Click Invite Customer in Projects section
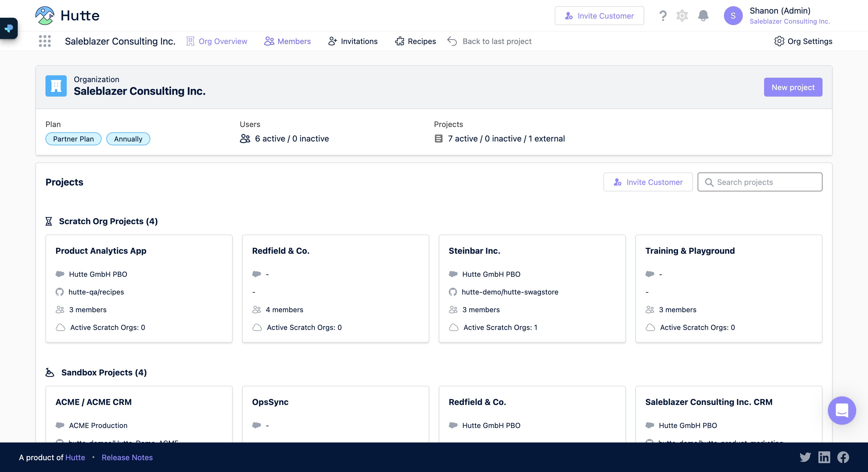868x472 pixels. click(648, 182)
